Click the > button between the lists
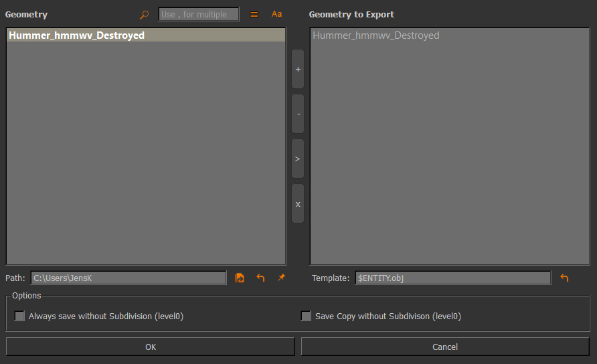Image resolution: width=597 pixels, height=364 pixels. (x=298, y=159)
